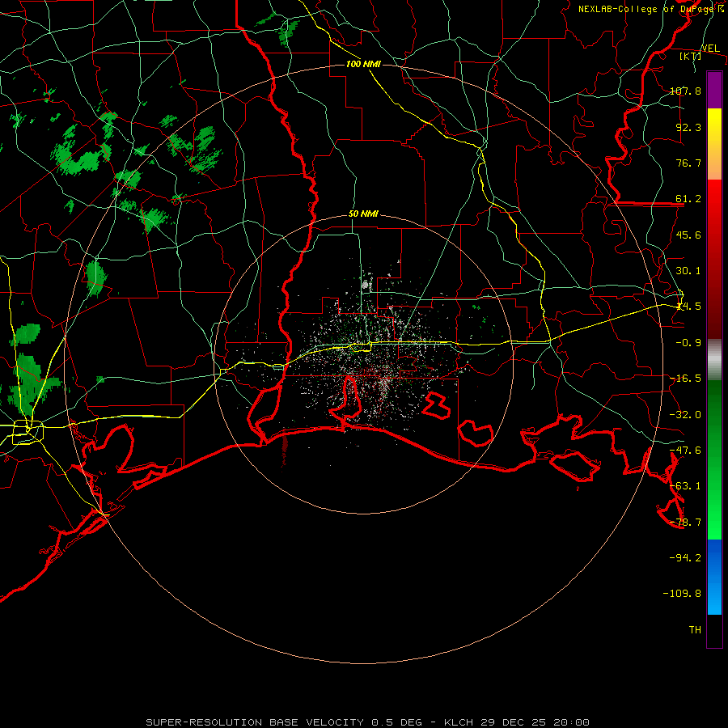Screen dimensions: 728x728
Task: Click the TH legend label
Action: 695,629
